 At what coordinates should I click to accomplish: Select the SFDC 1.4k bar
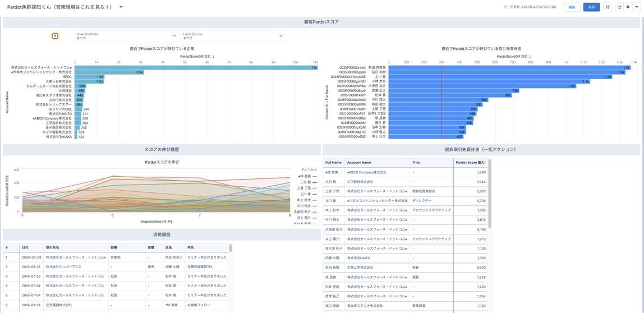click(89, 76)
